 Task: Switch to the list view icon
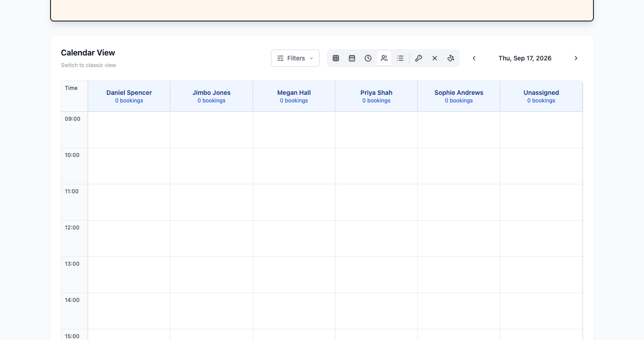pos(400,58)
